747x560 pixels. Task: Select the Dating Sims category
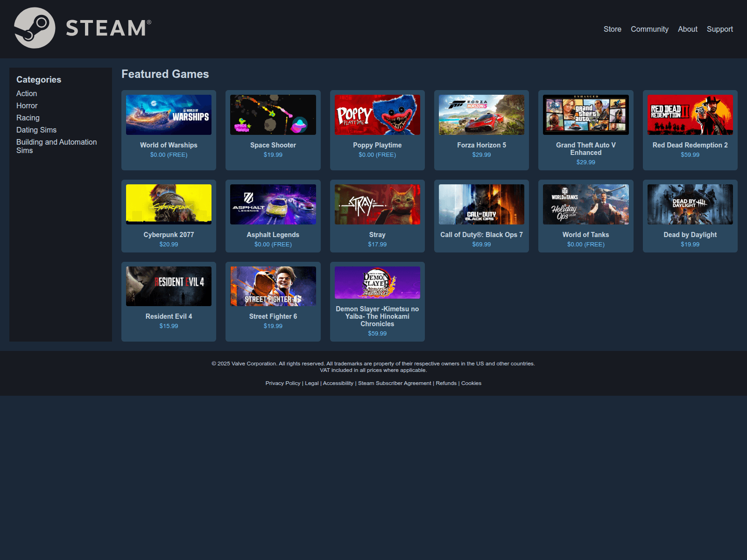36,130
